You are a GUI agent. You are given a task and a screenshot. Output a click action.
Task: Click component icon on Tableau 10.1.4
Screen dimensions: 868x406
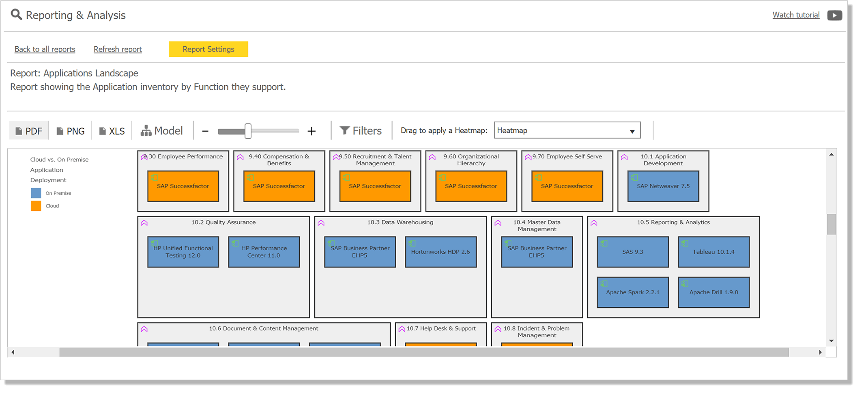[685, 243]
